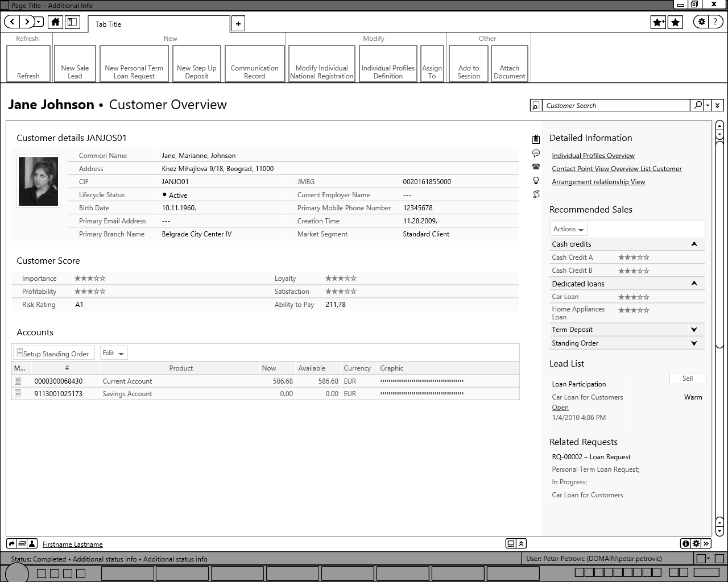Open the lightbulb ideas icon
Image resolution: width=728 pixels, height=582 pixels.
(536, 180)
